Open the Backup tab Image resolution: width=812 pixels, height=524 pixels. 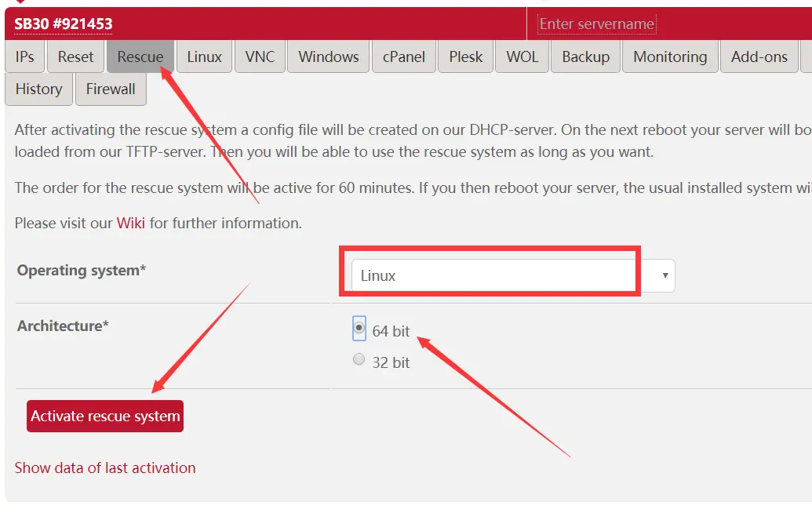[x=586, y=57]
